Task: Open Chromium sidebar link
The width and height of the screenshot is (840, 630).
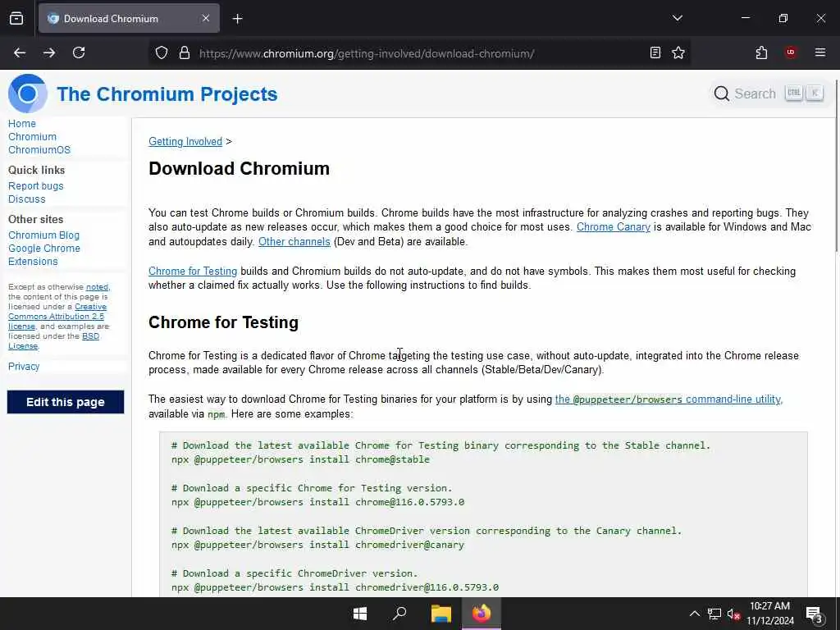Action: (x=32, y=137)
